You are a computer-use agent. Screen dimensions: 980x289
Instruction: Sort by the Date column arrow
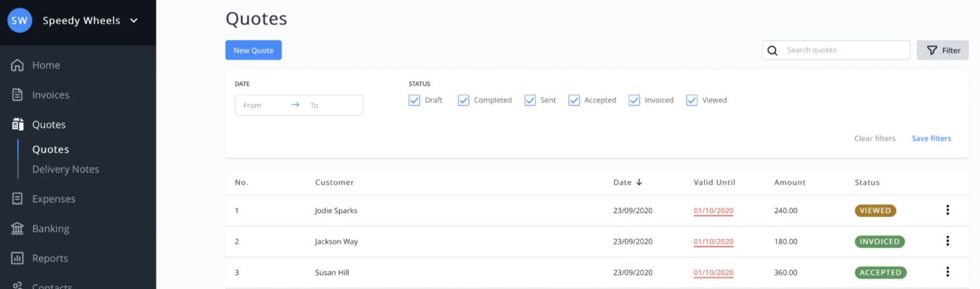coord(639,182)
